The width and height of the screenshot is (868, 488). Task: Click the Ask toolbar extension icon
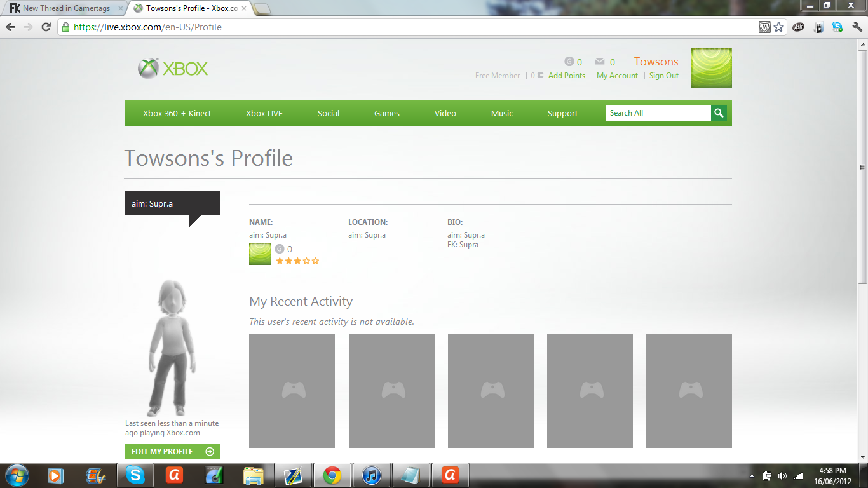point(799,27)
